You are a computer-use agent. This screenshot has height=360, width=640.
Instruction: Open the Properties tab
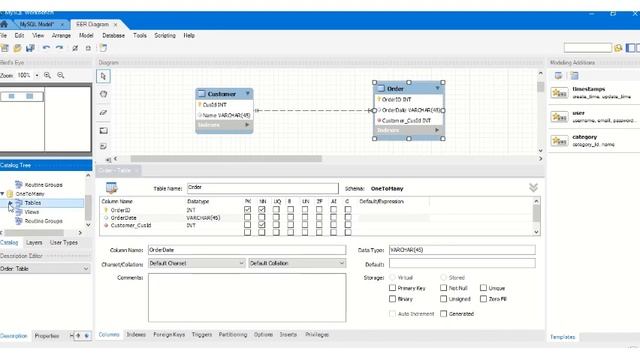[x=47, y=336]
